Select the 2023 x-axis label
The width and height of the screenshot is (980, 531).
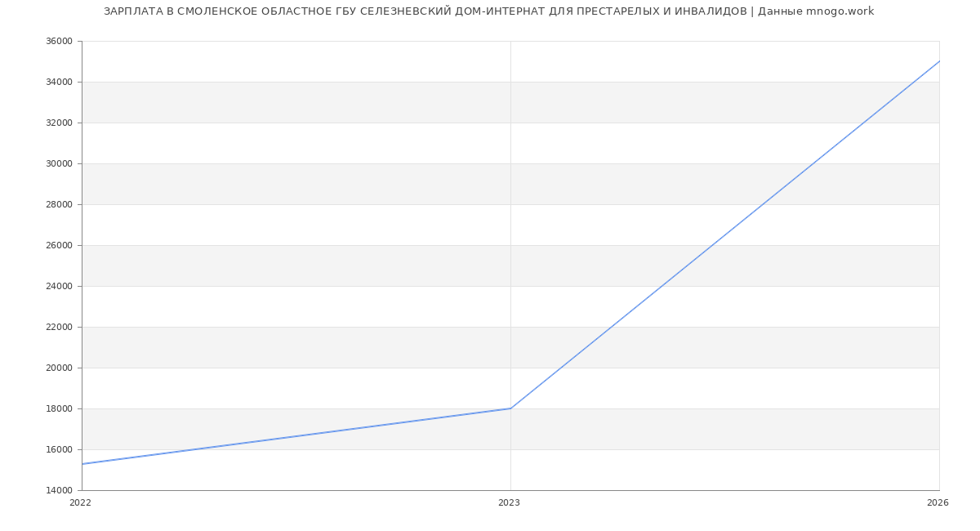[x=509, y=503]
